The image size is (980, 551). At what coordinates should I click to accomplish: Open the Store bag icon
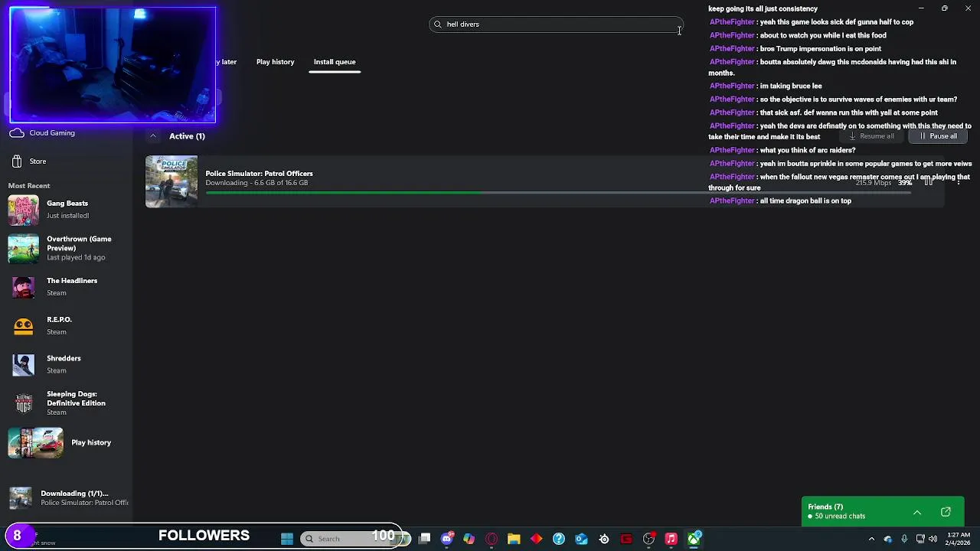click(x=17, y=161)
